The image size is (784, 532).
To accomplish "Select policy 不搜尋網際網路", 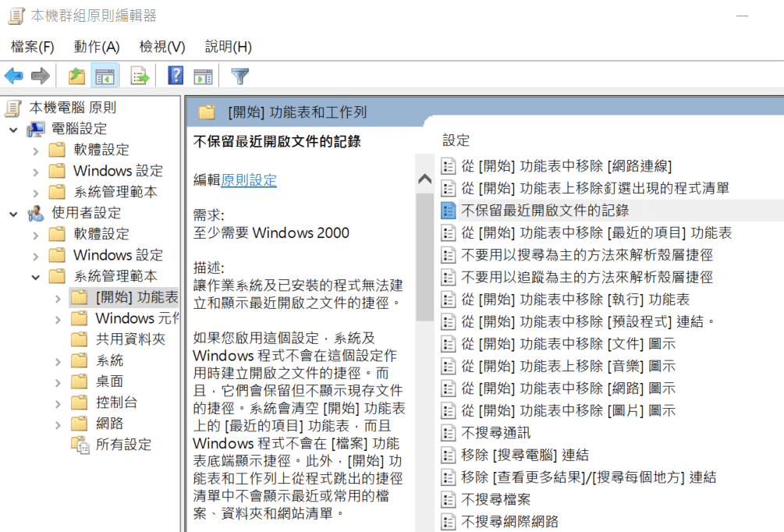I will (509, 522).
